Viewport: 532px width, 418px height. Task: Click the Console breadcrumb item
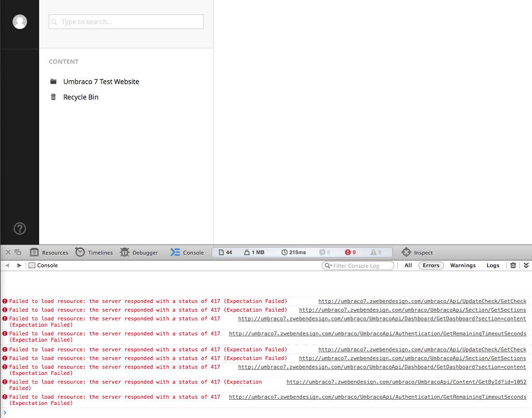[43, 265]
